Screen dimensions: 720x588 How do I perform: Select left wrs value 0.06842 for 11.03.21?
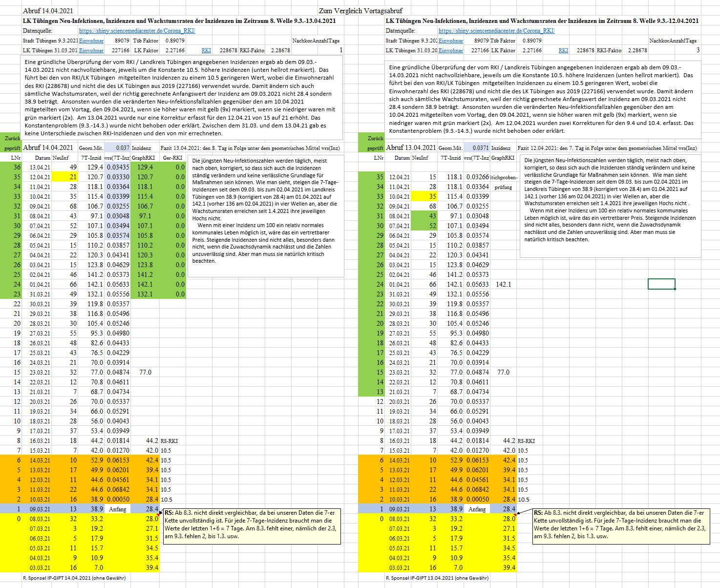click(117, 489)
